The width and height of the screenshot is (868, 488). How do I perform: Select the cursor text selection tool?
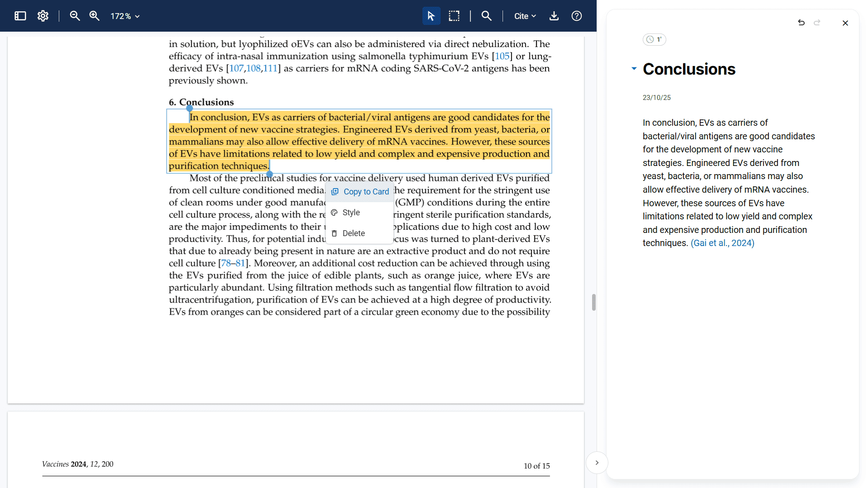click(x=431, y=16)
